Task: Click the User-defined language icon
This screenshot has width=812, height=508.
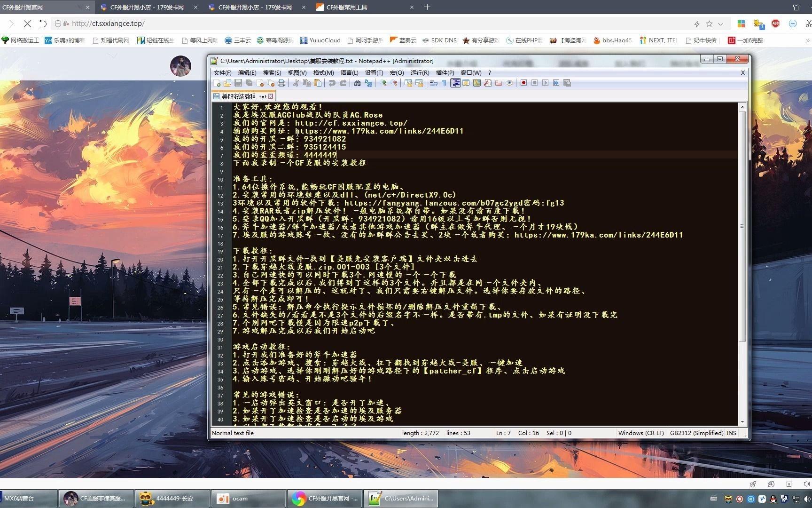Action: point(466,83)
